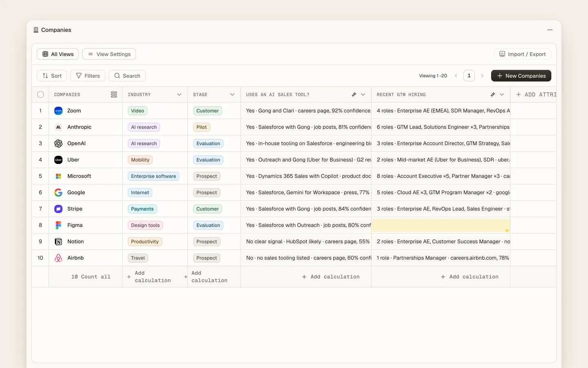Expand the Industry column dropdown
Image resolution: width=588 pixels, height=368 pixels.
179,94
